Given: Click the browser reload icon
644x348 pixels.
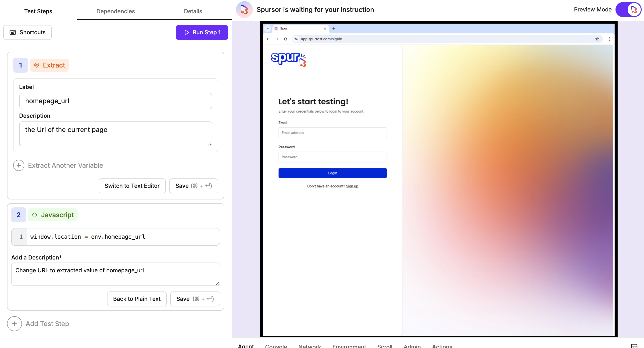Looking at the screenshot, I should (x=285, y=39).
